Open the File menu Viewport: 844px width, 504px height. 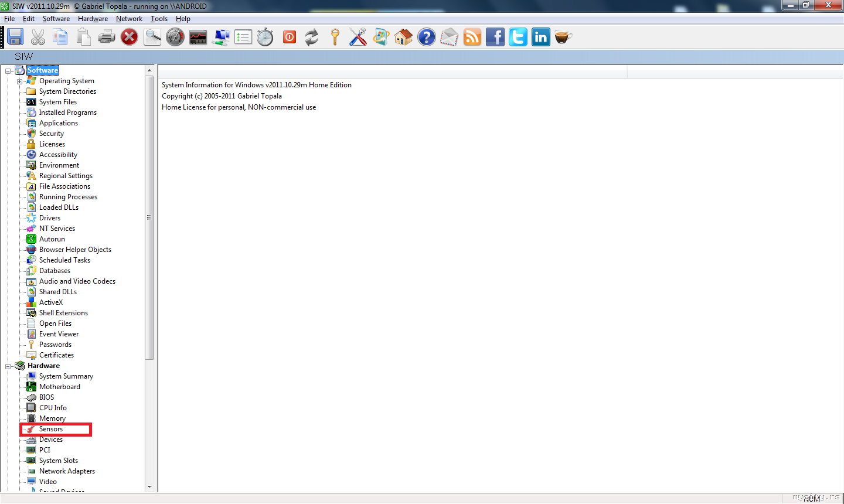[9, 19]
